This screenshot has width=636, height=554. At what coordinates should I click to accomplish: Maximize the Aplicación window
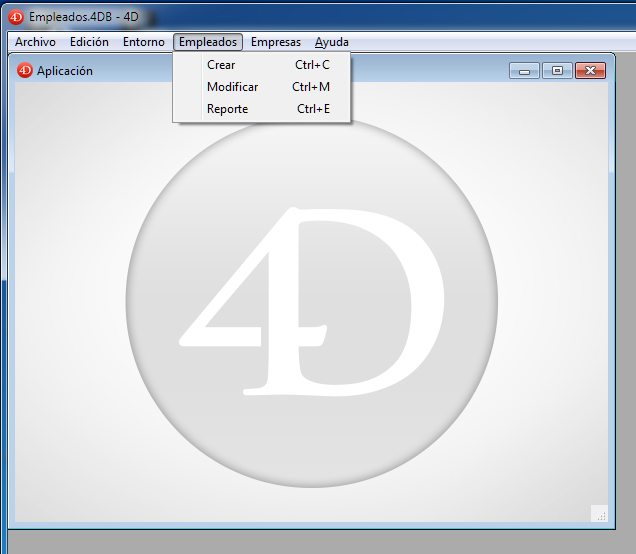click(557, 70)
